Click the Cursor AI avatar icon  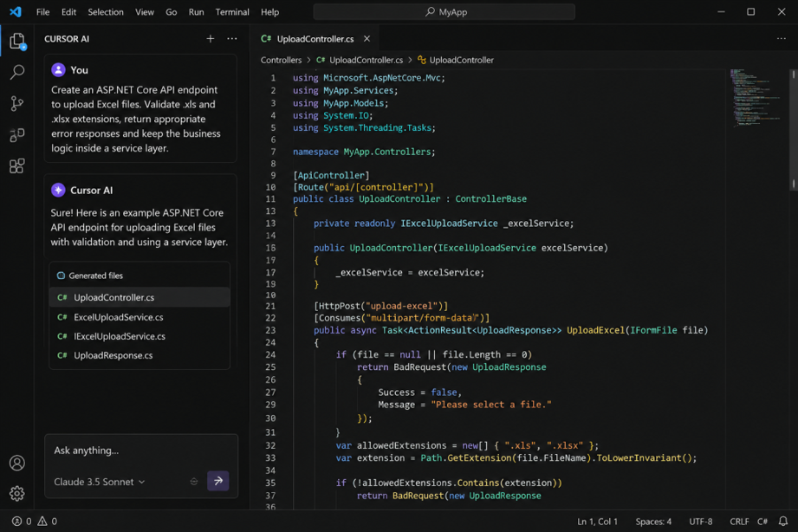59,190
